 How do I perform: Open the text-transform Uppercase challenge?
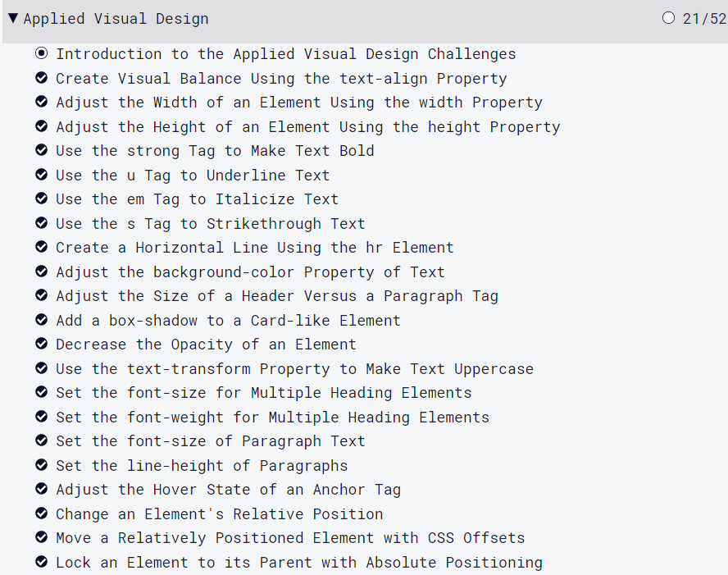(294, 369)
